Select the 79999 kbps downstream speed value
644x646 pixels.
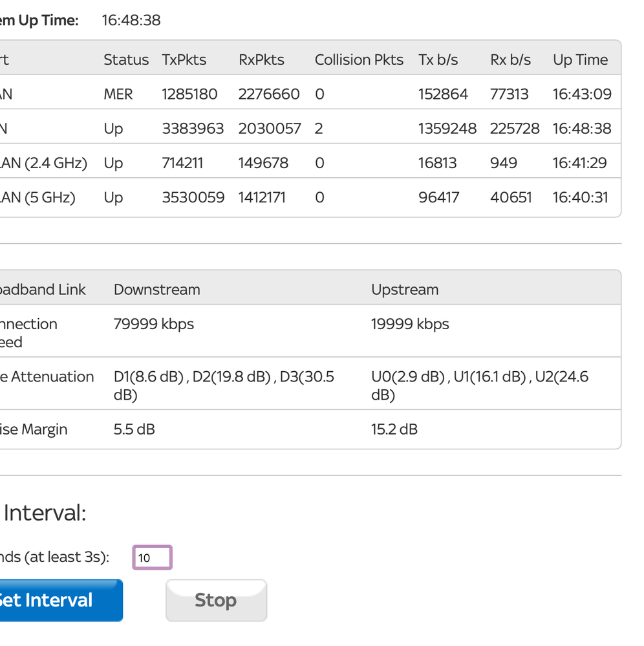point(154,324)
